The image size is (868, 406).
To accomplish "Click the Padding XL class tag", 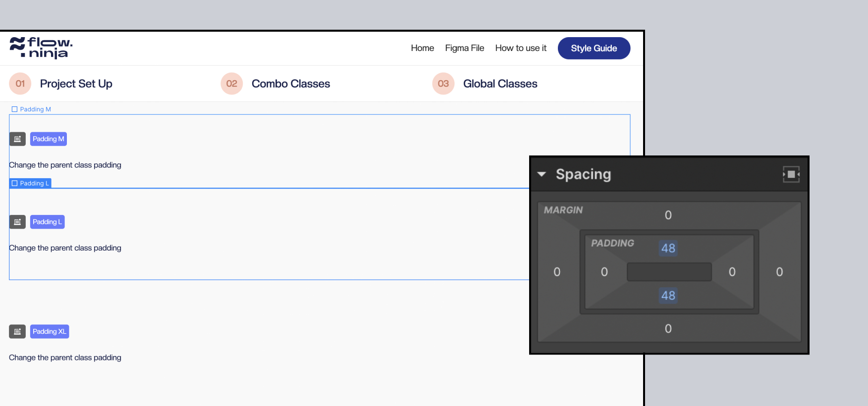I will pyautogui.click(x=50, y=332).
